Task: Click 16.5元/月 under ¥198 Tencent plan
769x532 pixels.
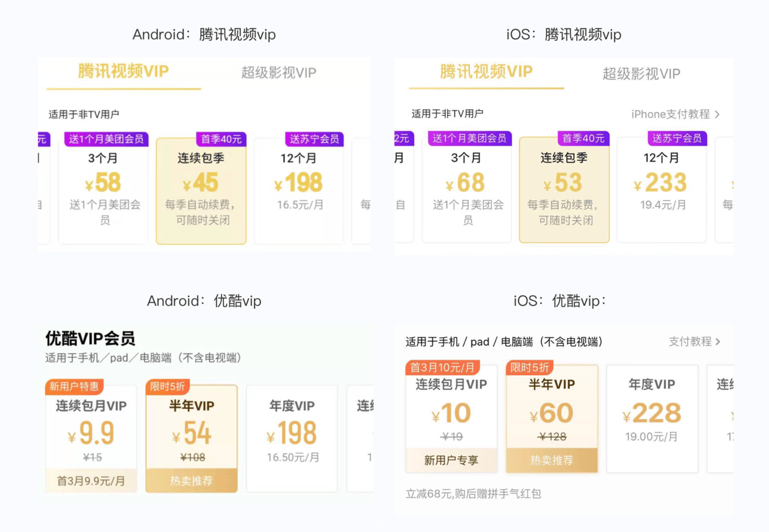Action: (300, 205)
